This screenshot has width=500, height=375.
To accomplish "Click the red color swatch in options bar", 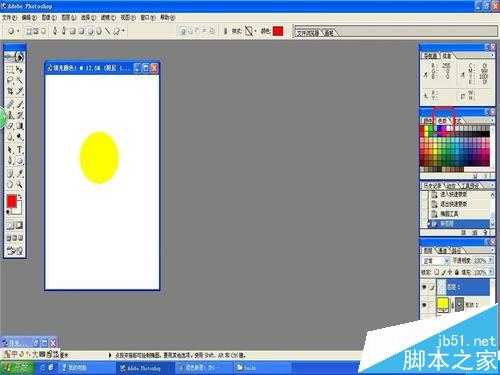I will 278,31.
